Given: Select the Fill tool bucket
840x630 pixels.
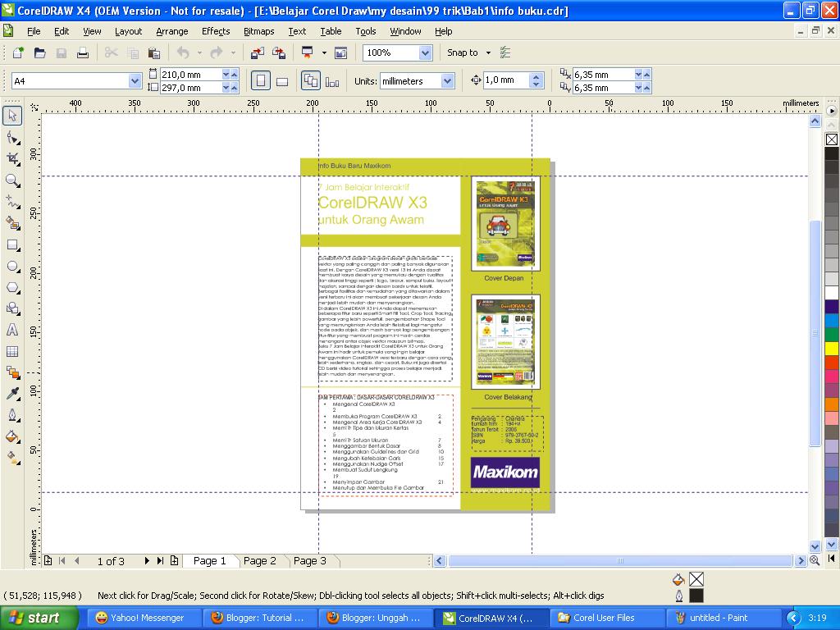Looking at the screenshot, I should click(x=12, y=436).
